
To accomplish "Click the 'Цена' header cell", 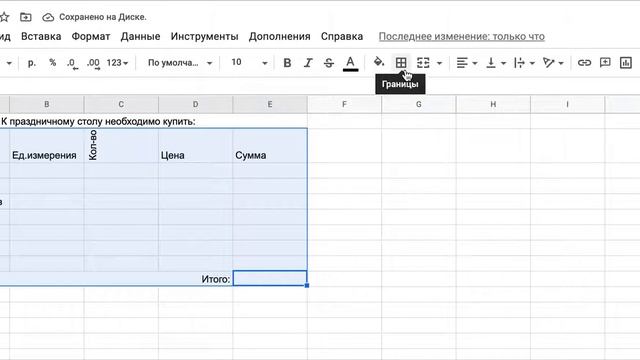I will pos(196,146).
